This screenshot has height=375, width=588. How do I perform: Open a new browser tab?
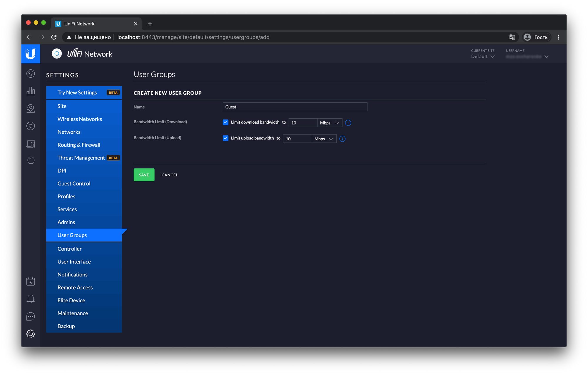pos(150,24)
